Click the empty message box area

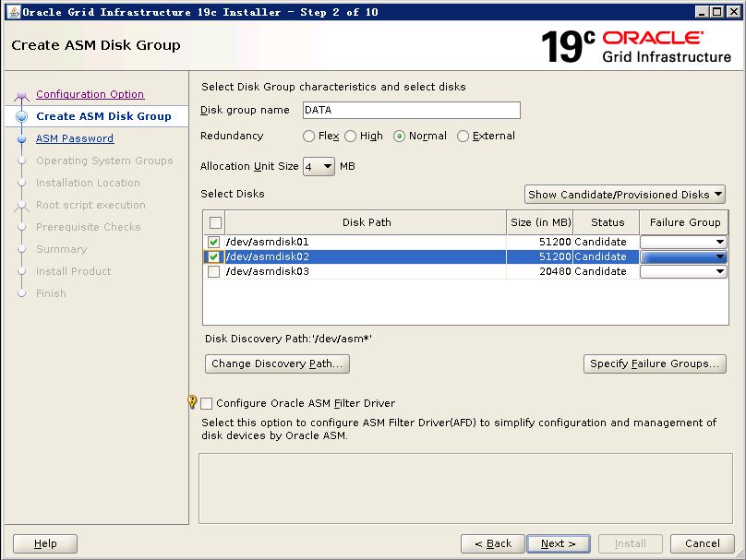tap(465, 488)
